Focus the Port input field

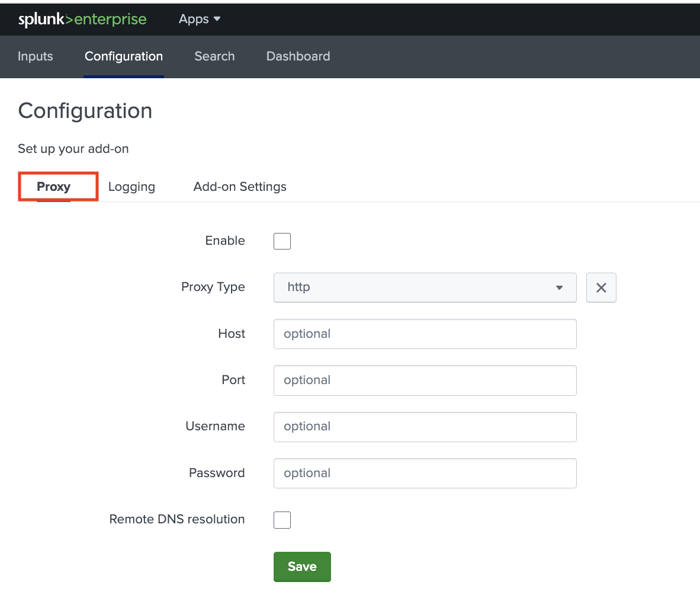pos(425,380)
